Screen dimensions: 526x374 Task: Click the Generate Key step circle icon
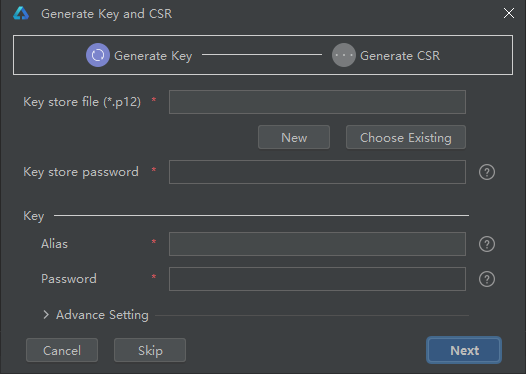[98, 55]
